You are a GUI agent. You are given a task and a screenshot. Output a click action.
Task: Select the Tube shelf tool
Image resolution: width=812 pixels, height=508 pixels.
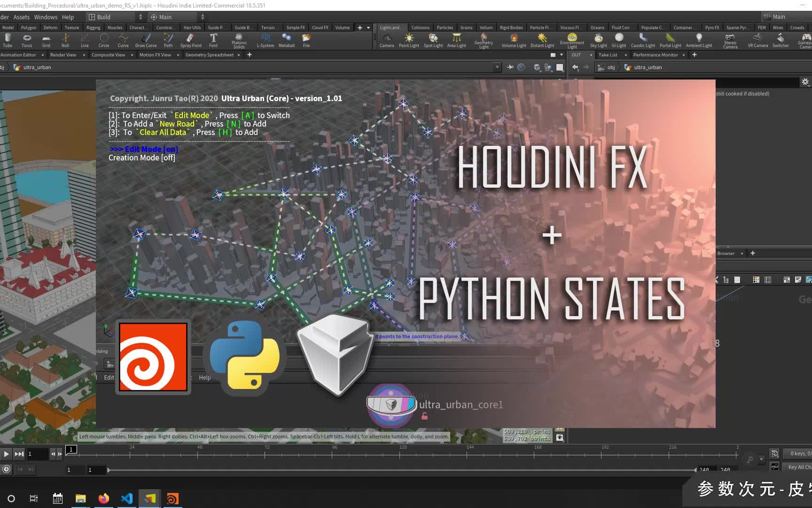(8, 40)
